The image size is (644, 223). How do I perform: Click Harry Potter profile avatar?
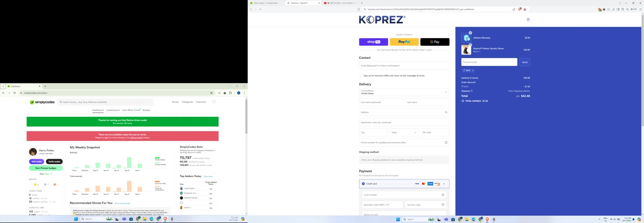coord(33,152)
